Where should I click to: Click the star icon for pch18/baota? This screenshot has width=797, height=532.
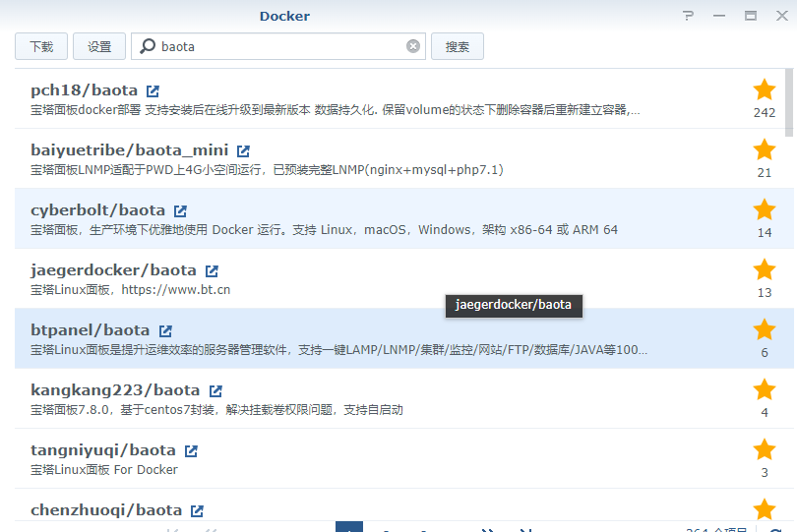(x=764, y=89)
